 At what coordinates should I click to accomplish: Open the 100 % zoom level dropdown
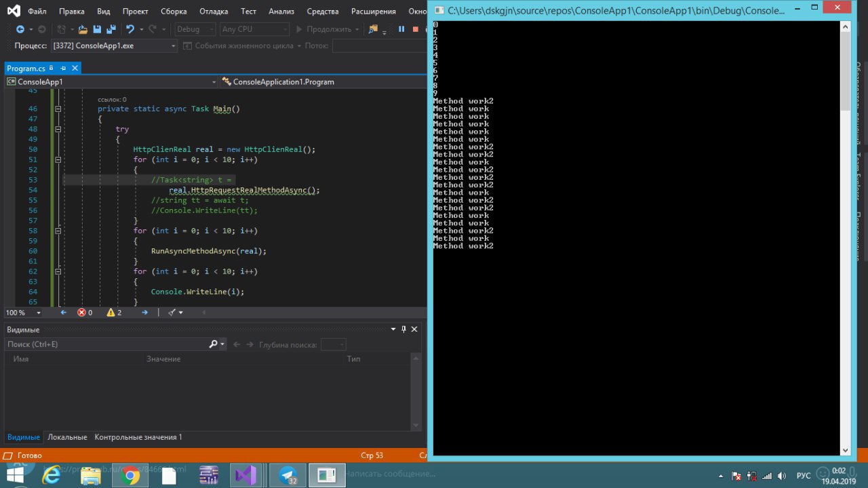[x=38, y=312]
